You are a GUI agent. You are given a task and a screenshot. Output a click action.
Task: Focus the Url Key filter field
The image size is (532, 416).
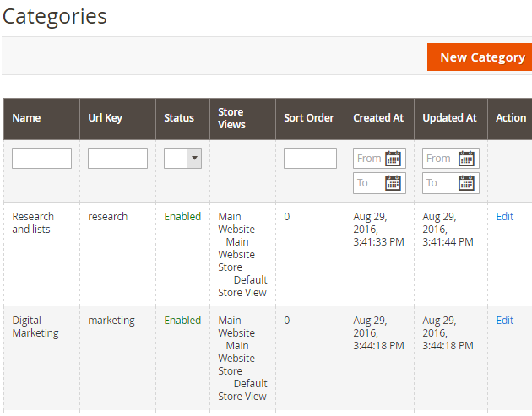tap(117, 158)
